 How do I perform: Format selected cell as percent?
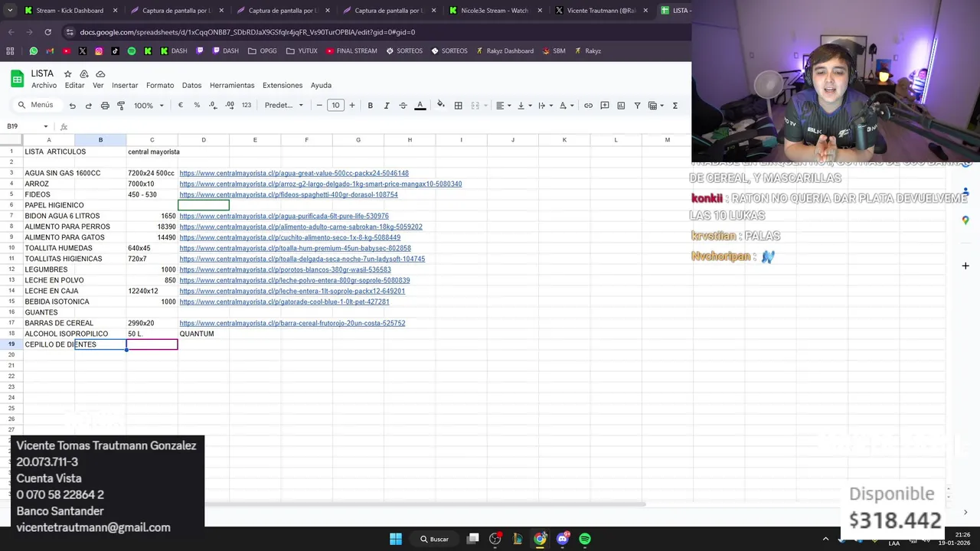click(x=197, y=106)
